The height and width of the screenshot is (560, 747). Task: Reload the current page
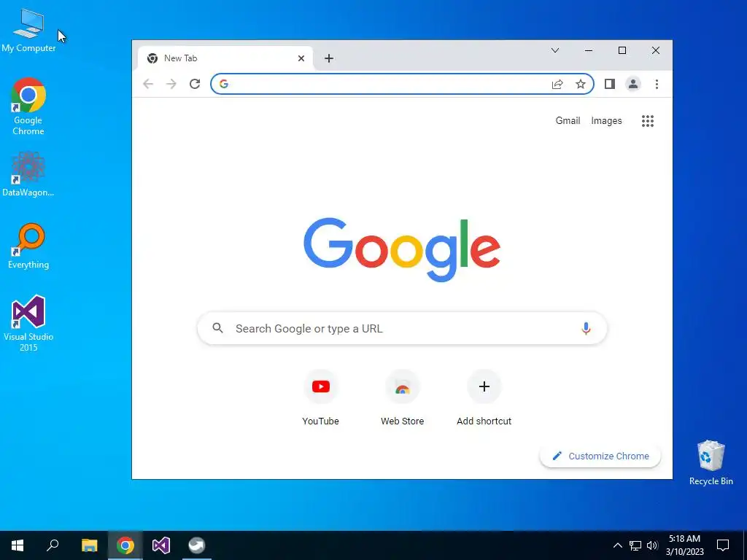pos(194,85)
